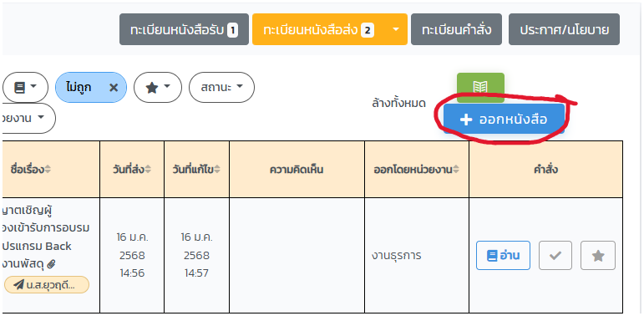Sort by the ออกโดยหน่วยงาน column header

tap(417, 170)
